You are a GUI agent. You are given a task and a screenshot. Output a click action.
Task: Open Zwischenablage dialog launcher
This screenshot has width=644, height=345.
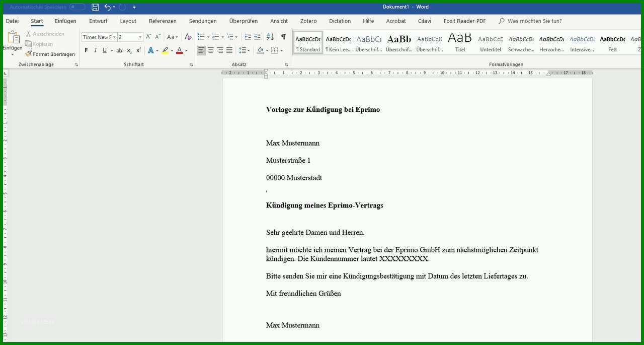coord(76,64)
